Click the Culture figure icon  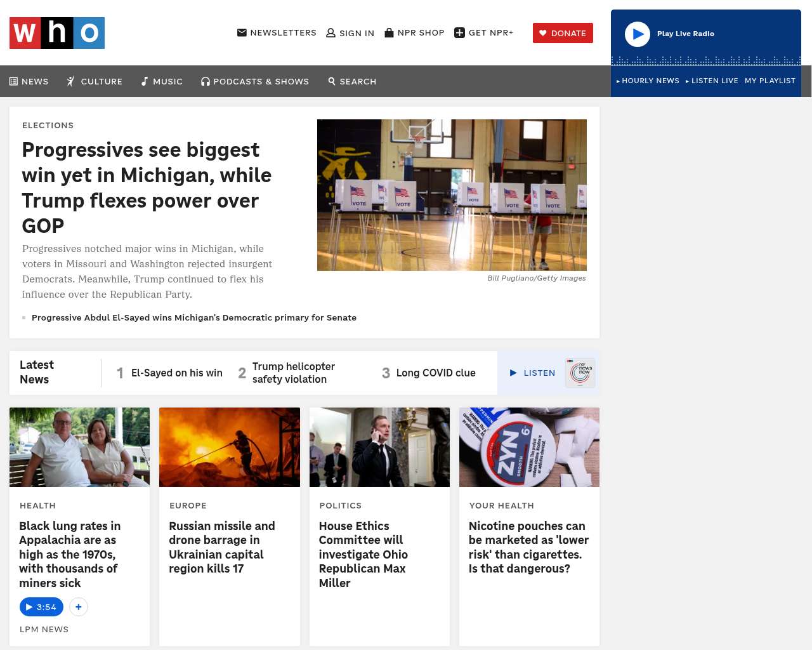click(71, 81)
